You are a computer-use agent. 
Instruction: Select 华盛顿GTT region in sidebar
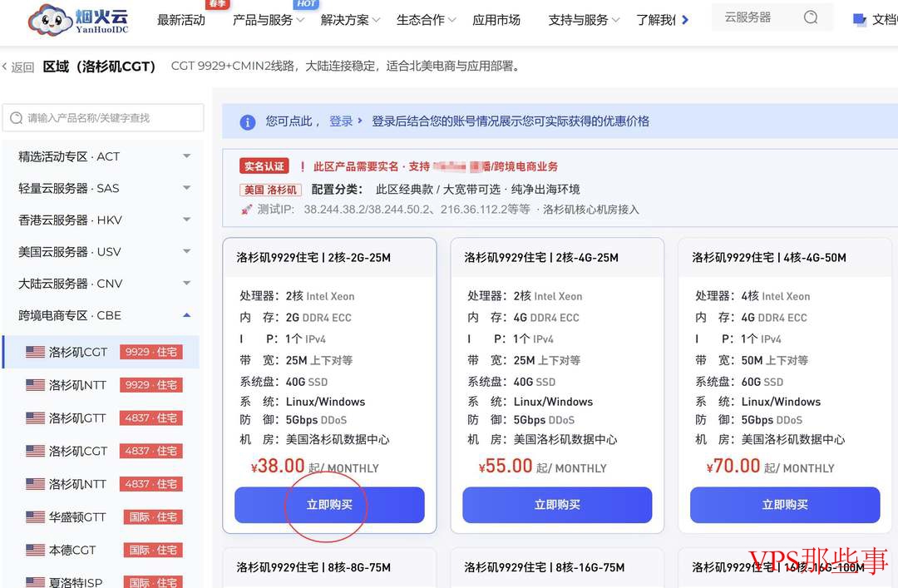pos(101,517)
